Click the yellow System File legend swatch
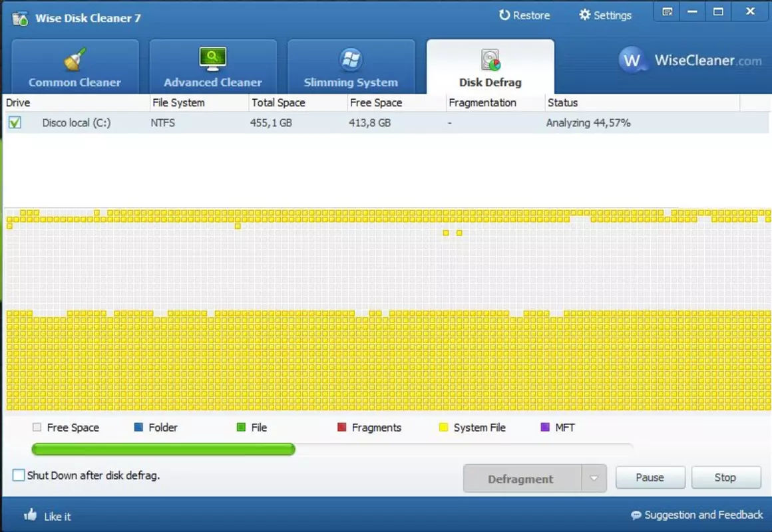Viewport: 772px width, 532px height. point(443,427)
